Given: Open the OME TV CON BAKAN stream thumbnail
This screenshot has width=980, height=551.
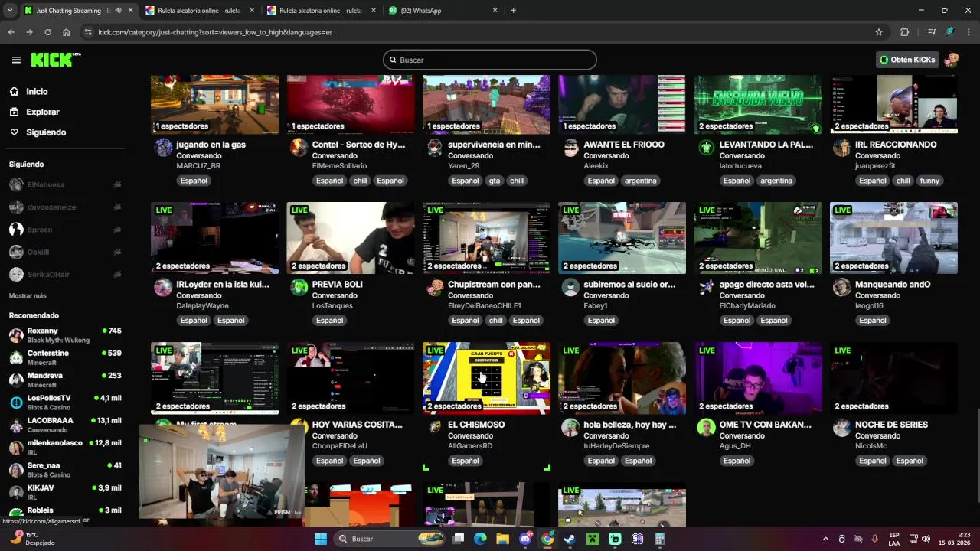Looking at the screenshot, I should (758, 378).
